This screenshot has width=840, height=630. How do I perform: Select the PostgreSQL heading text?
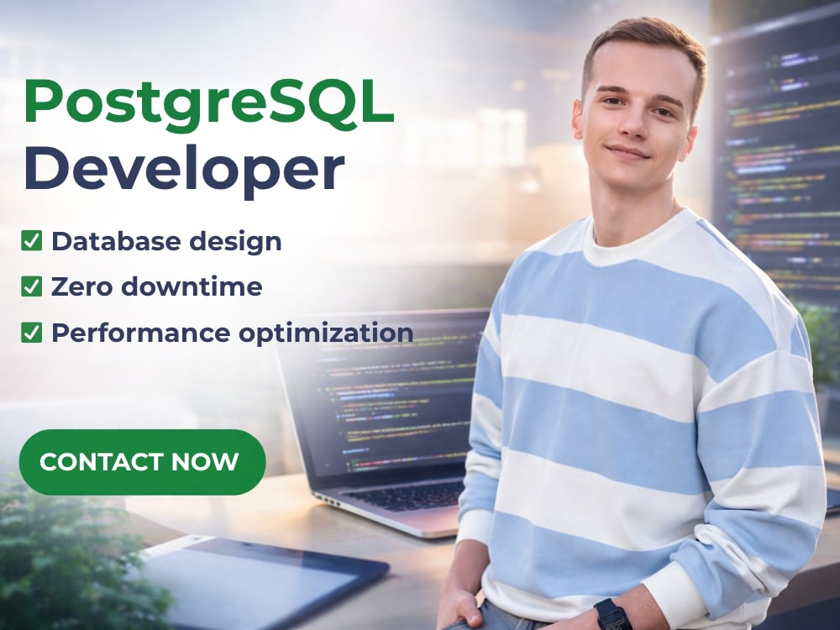209,105
